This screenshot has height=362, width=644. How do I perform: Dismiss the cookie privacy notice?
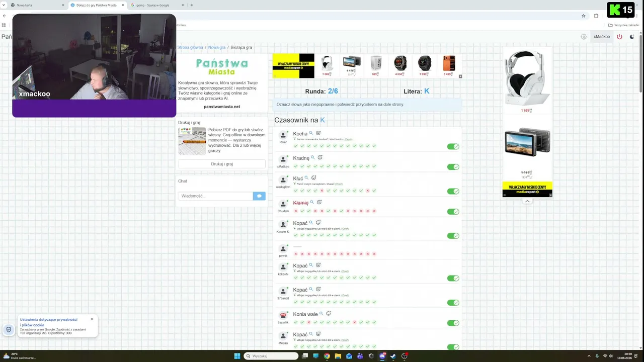pyautogui.click(x=92, y=319)
